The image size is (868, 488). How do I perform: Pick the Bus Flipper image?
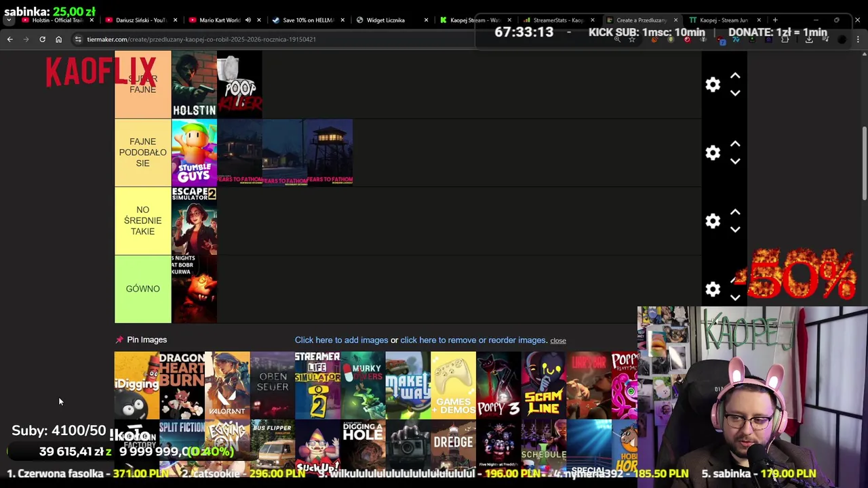(272, 447)
